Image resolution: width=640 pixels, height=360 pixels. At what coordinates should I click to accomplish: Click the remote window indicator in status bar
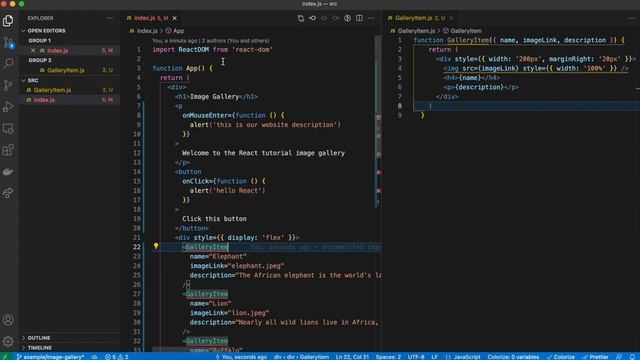click(x=5, y=356)
